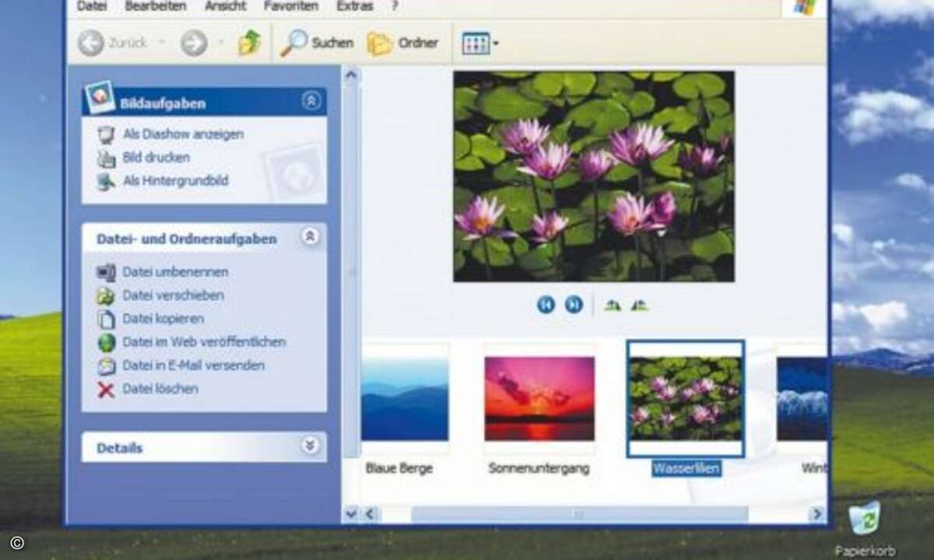The image size is (934, 560).
Task: Click the filmstrip scroll right arrow
Action: point(816,513)
